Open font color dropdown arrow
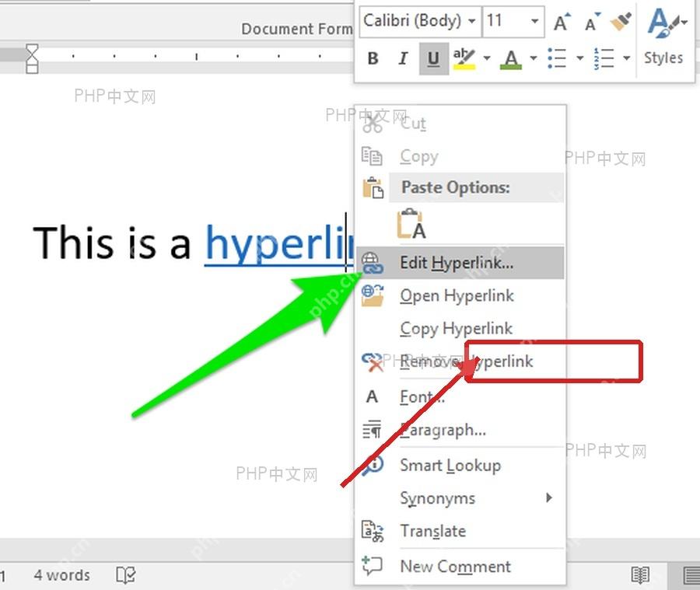The image size is (700, 590). [x=534, y=58]
